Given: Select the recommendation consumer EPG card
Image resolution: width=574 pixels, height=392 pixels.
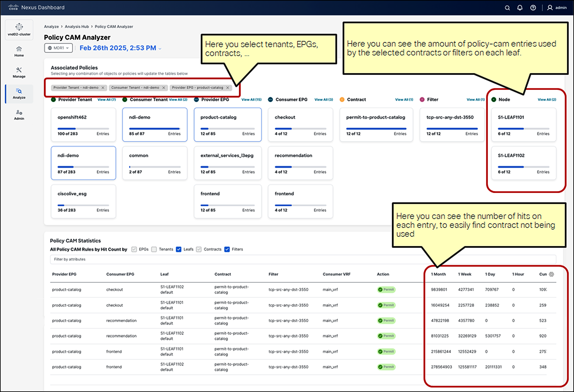Looking at the screenshot, I should pyautogui.click(x=300, y=163).
